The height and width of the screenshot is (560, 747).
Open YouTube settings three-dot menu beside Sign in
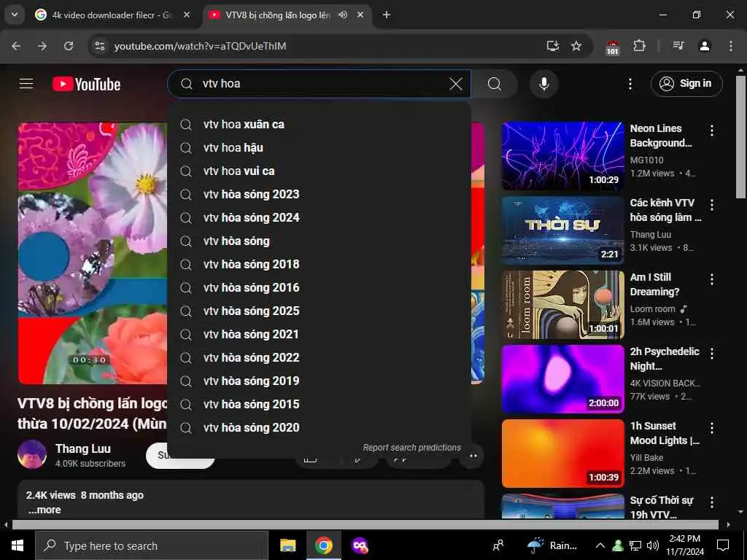(x=630, y=85)
